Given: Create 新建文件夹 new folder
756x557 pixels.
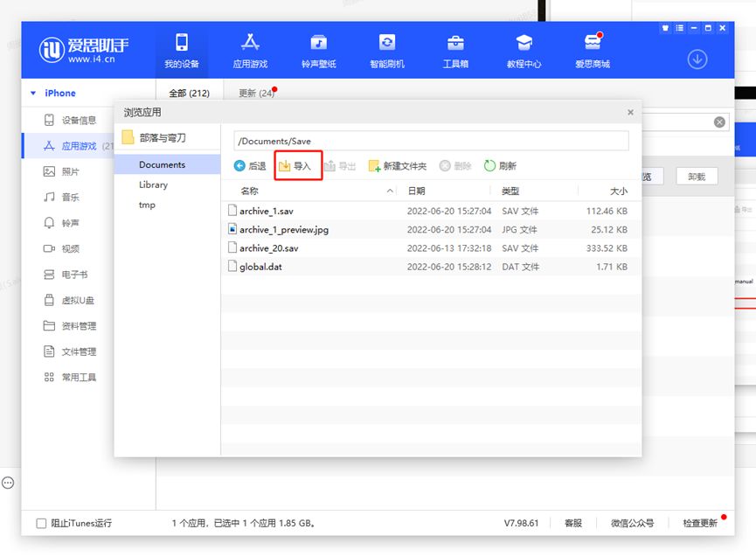Looking at the screenshot, I should point(398,166).
